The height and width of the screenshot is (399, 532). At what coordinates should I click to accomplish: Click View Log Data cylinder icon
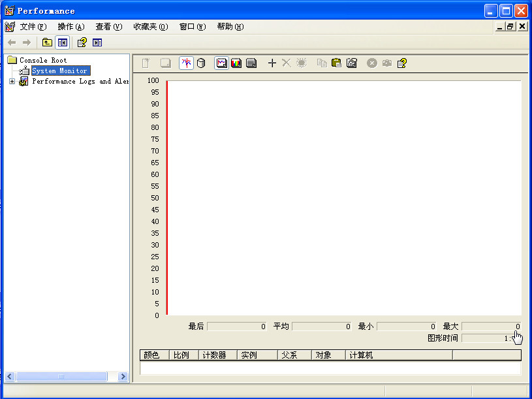coord(201,63)
